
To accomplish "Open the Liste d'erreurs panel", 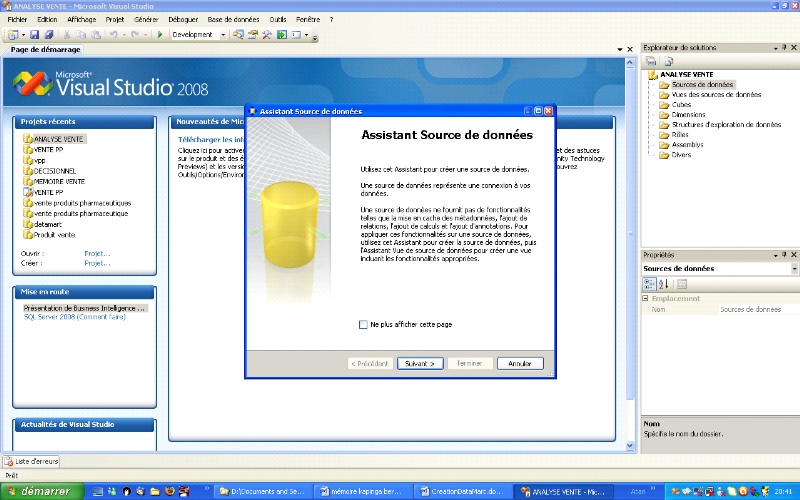I will point(31,461).
